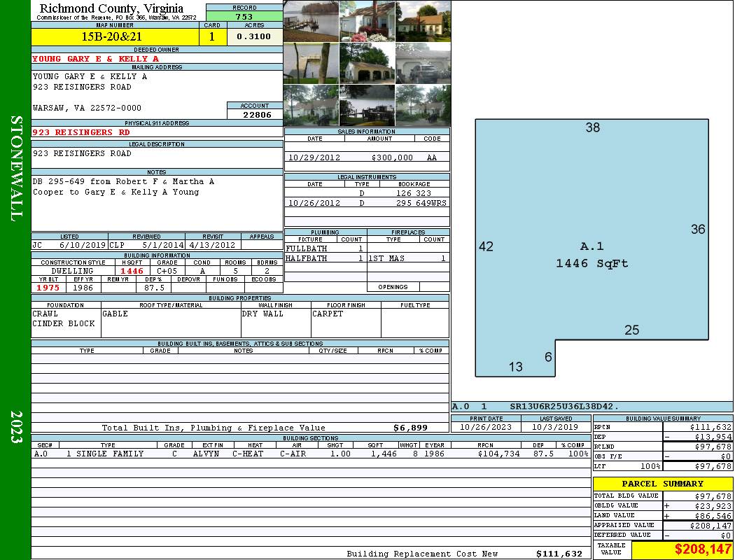Viewport: 735px width, 560px height.
Task: Open the three-bay open garage photo
Action: pyautogui.click(x=367, y=63)
